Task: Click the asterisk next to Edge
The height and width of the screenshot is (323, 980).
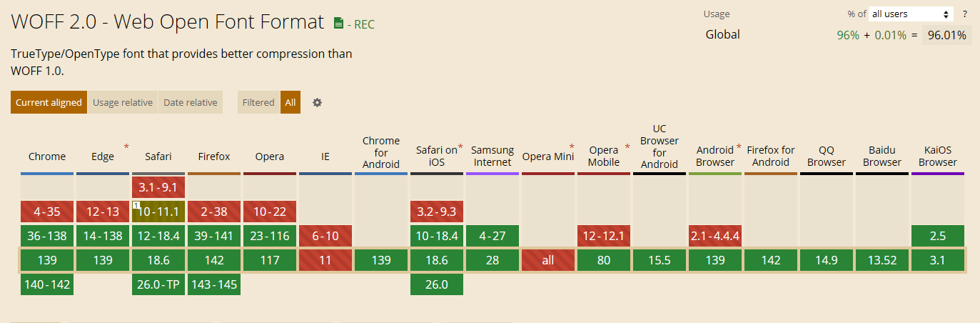Action: pos(126,147)
